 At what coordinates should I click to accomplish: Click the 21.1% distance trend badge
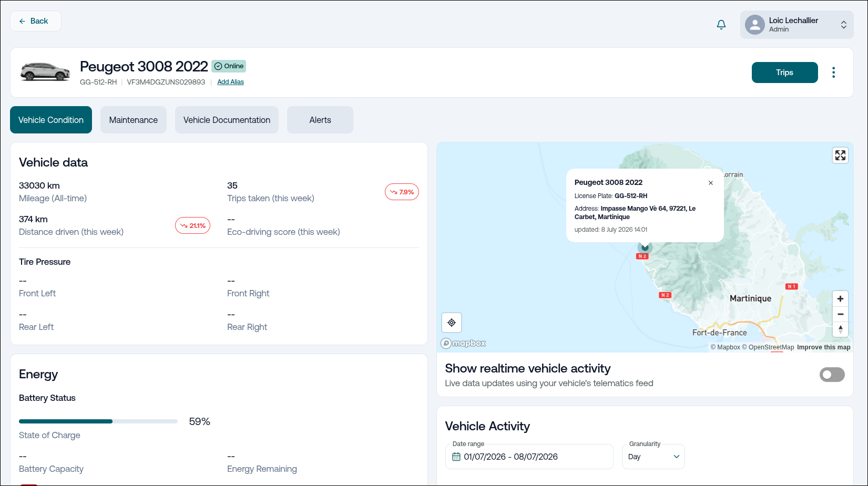tap(192, 226)
